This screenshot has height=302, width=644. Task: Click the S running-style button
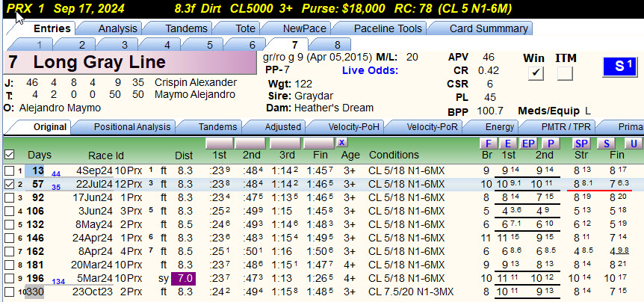click(x=606, y=144)
